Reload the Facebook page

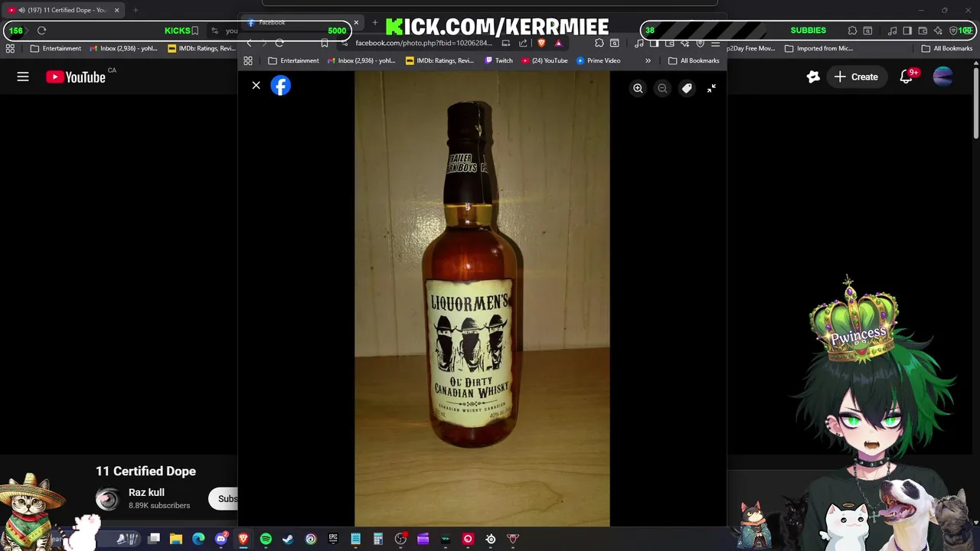[279, 43]
